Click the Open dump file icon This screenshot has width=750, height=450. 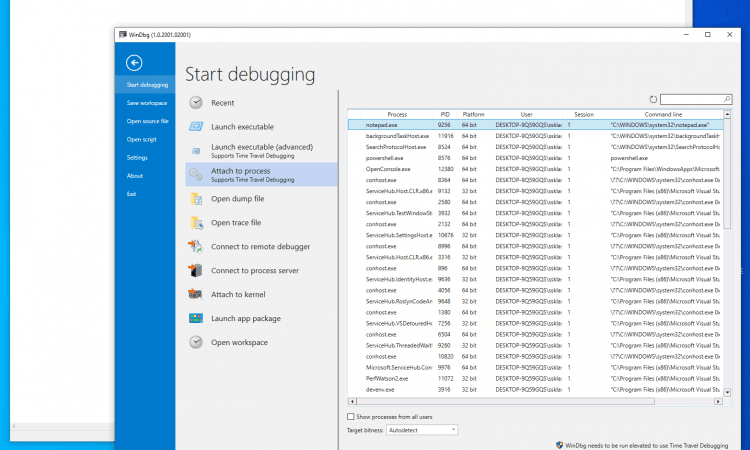click(196, 198)
